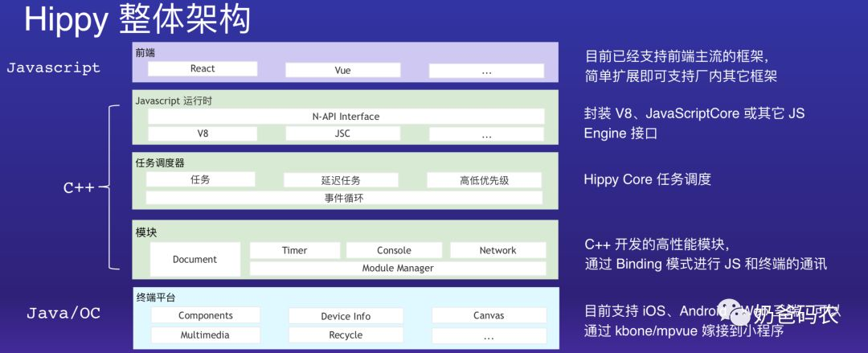The image size is (868, 353).
Task: Select the 事件循环 bar
Action: point(344,198)
